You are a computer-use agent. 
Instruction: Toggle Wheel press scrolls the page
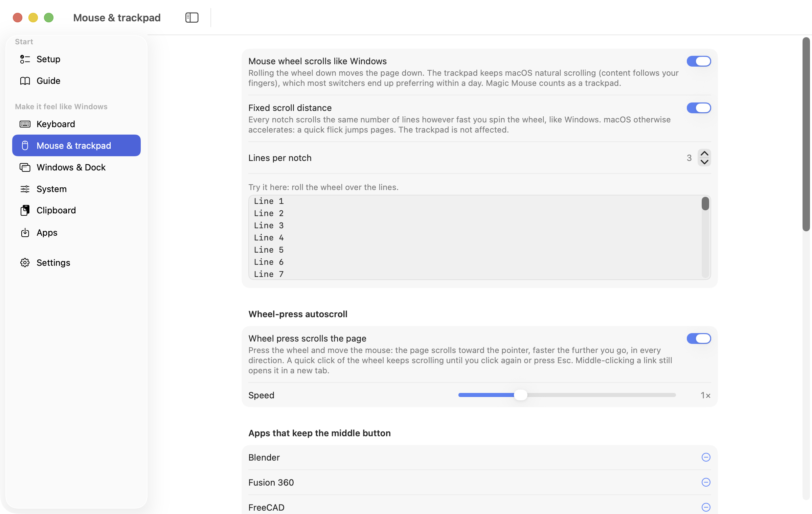(x=699, y=338)
